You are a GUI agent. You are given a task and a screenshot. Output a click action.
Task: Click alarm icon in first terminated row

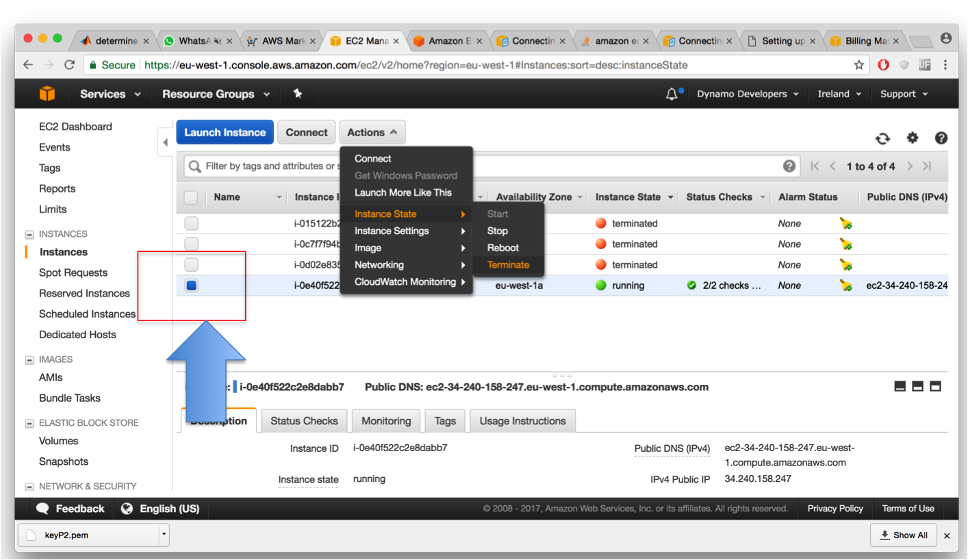pos(846,223)
